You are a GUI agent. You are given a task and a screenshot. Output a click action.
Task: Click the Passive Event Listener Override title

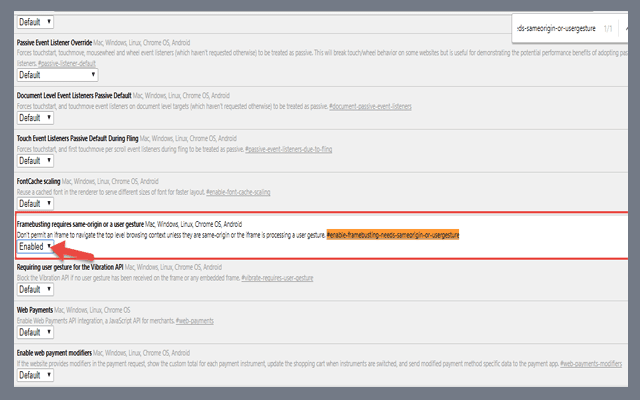pos(54,42)
